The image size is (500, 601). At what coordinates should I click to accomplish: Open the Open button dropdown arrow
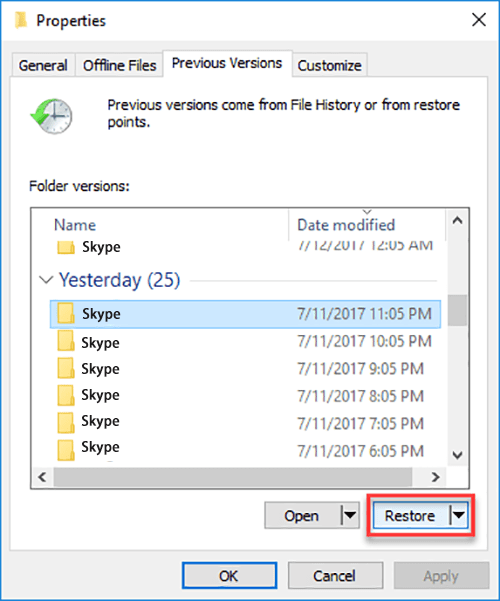(350, 515)
